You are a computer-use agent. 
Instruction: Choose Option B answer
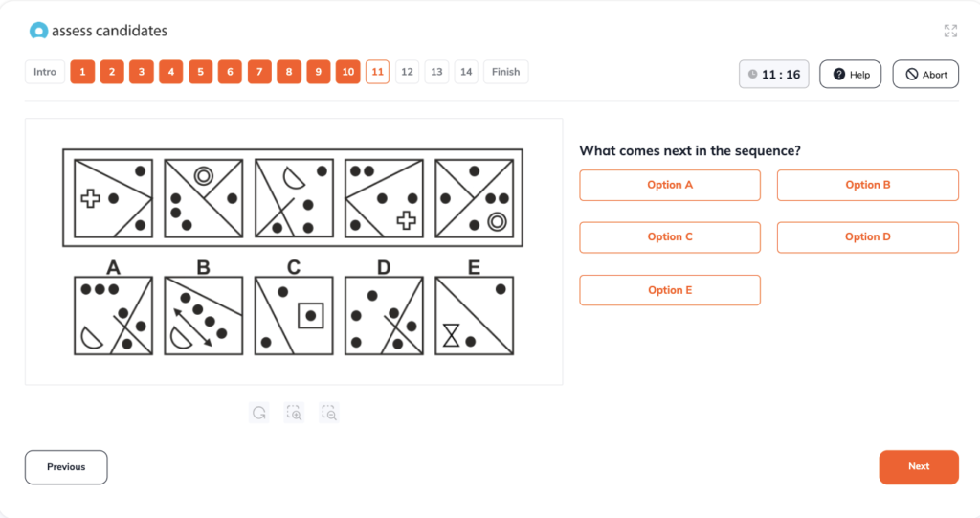point(867,185)
